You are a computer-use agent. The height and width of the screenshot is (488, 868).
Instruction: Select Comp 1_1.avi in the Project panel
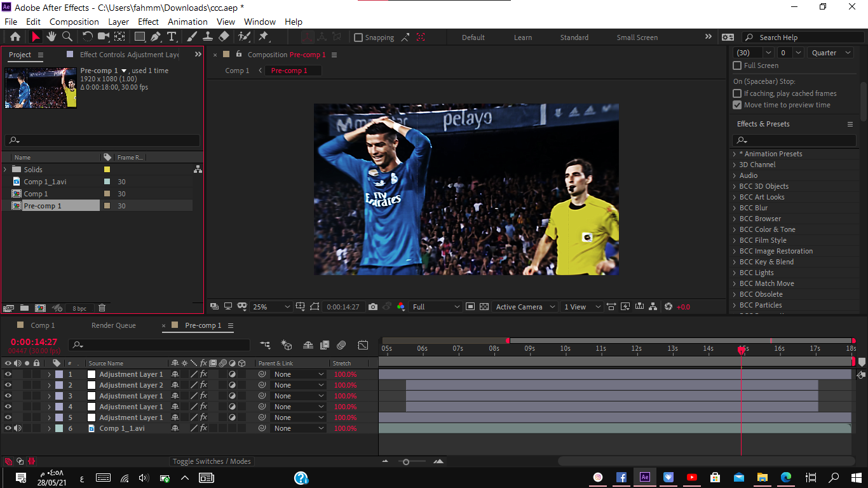point(44,182)
